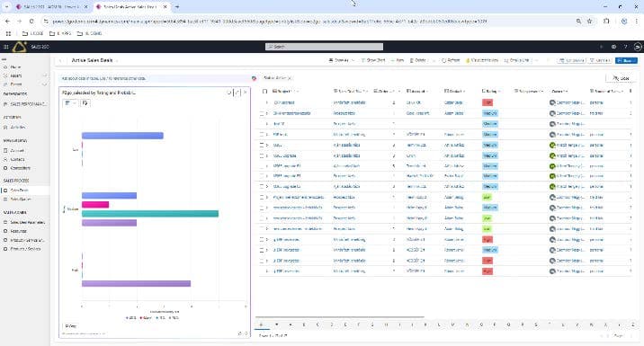
Task: Expand the chart pane to full view
Action: 237,93
